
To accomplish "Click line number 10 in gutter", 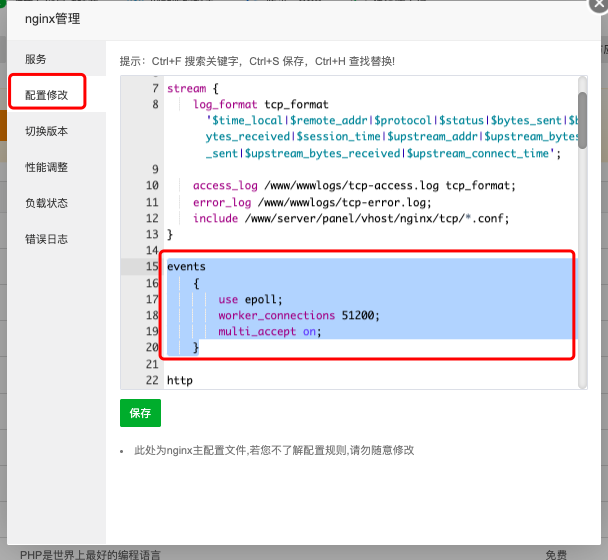I will pos(152,186).
